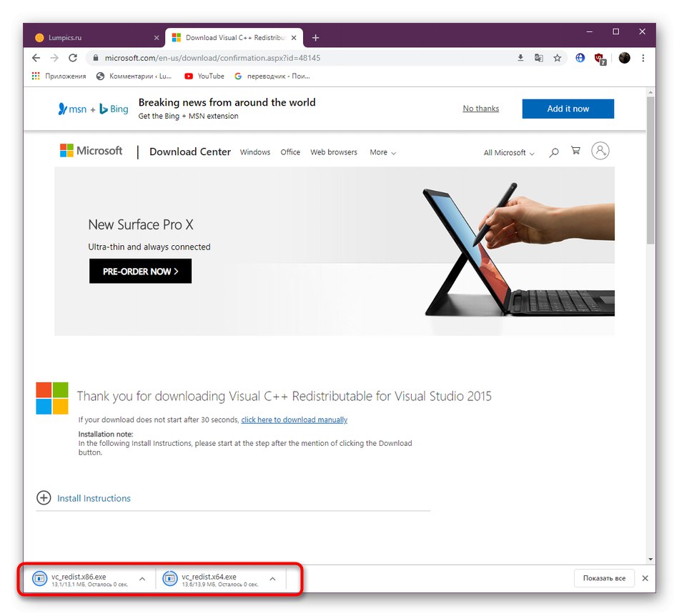
Task: Open the shopping cart icon
Action: pos(575,151)
